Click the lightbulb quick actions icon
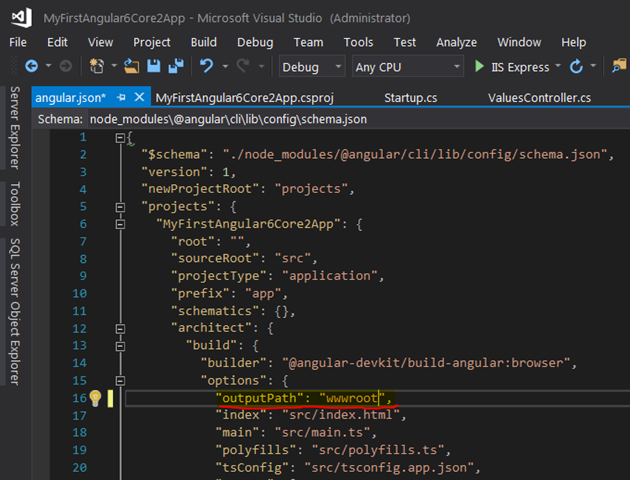The height and width of the screenshot is (480, 630). pyautogui.click(x=96, y=398)
